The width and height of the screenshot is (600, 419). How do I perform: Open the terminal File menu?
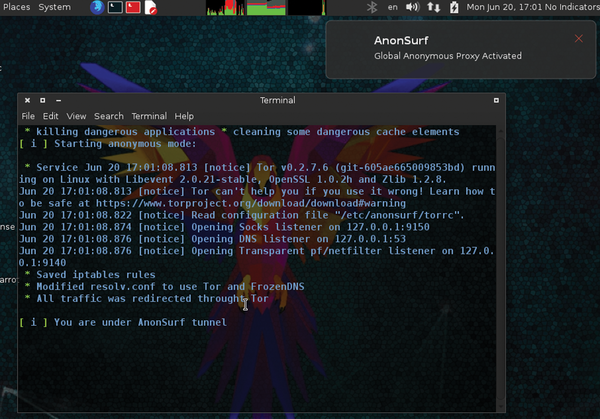(x=28, y=116)
